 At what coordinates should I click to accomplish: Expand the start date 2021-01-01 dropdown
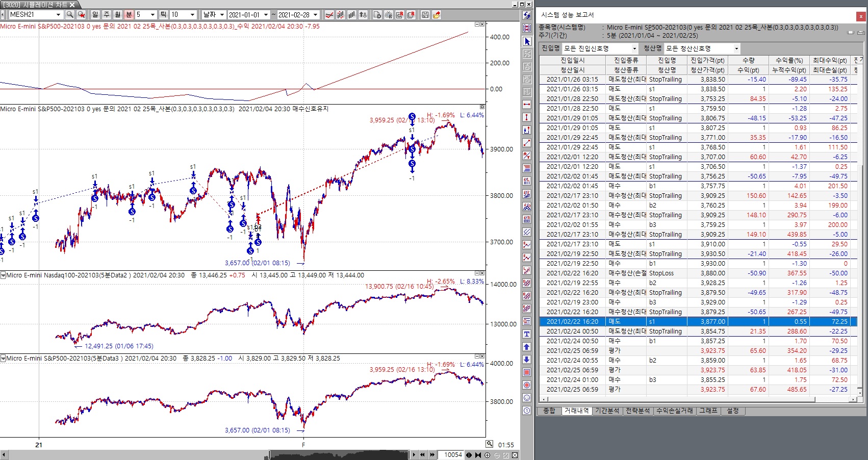pos(266,15)
